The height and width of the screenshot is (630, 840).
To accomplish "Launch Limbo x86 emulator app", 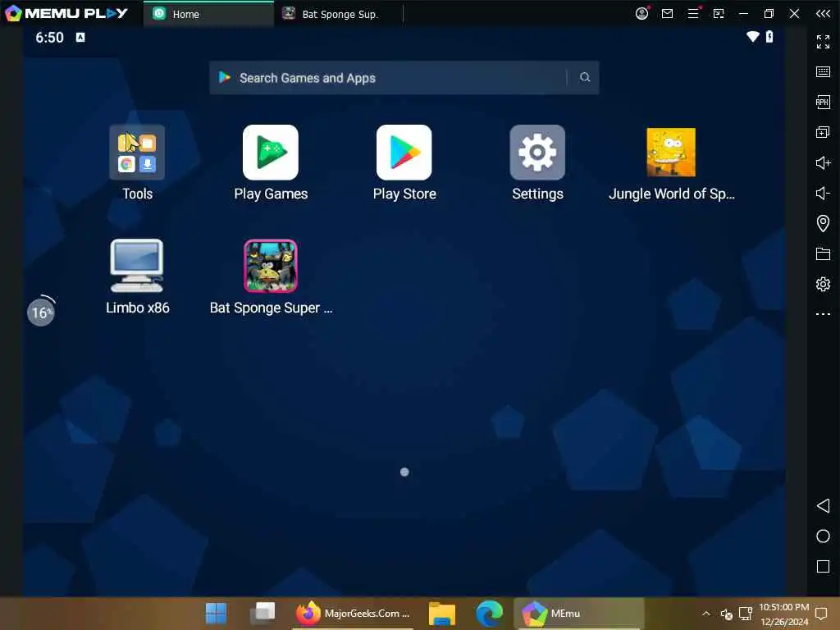I will pyautogui.click(x=137, y=266).
